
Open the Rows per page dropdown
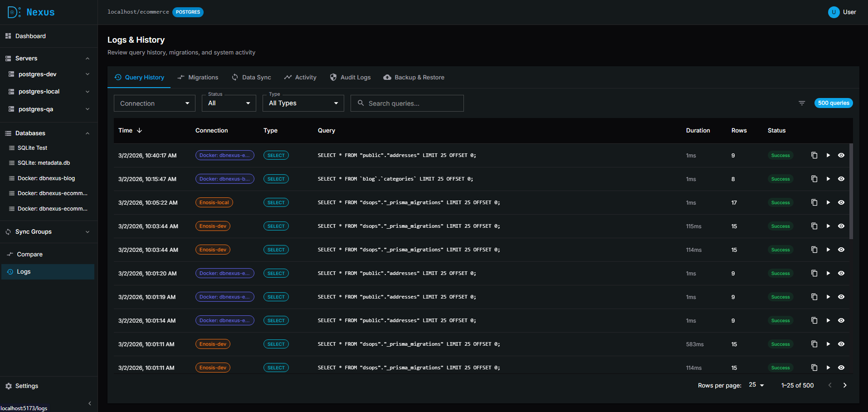(756, 385)
